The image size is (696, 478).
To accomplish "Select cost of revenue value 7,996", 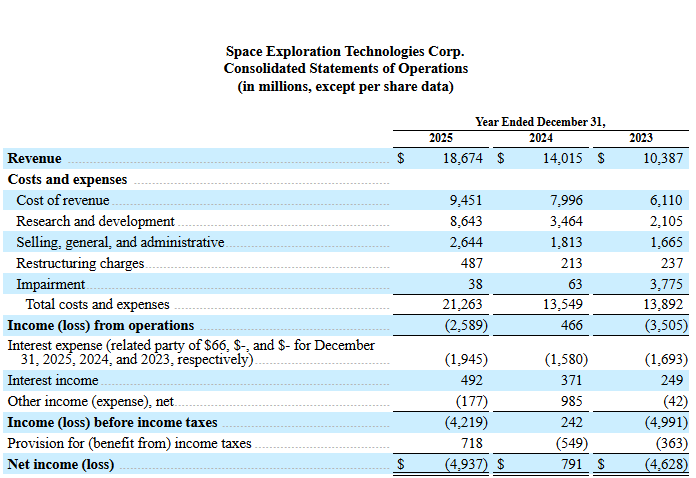I will (x=566, y=200).
